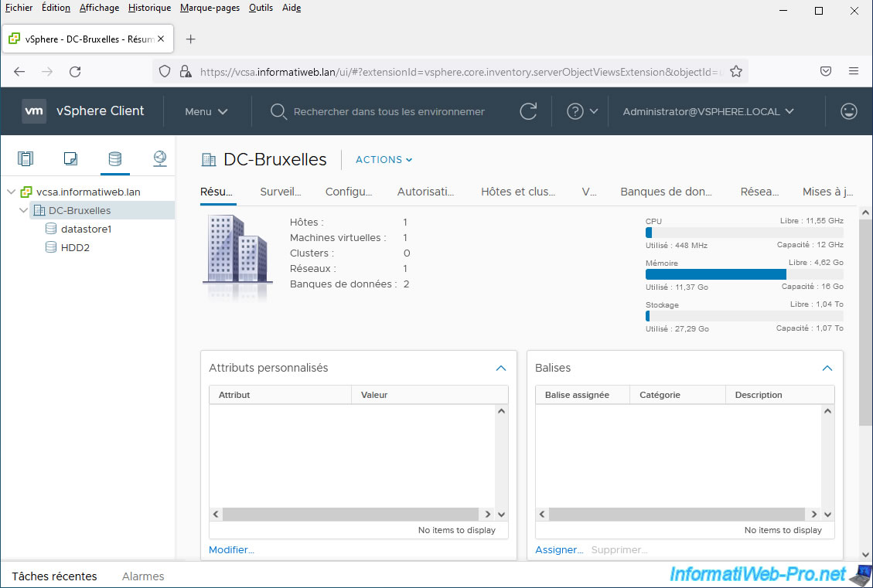Click the Assigner... link under Balises

559,550
